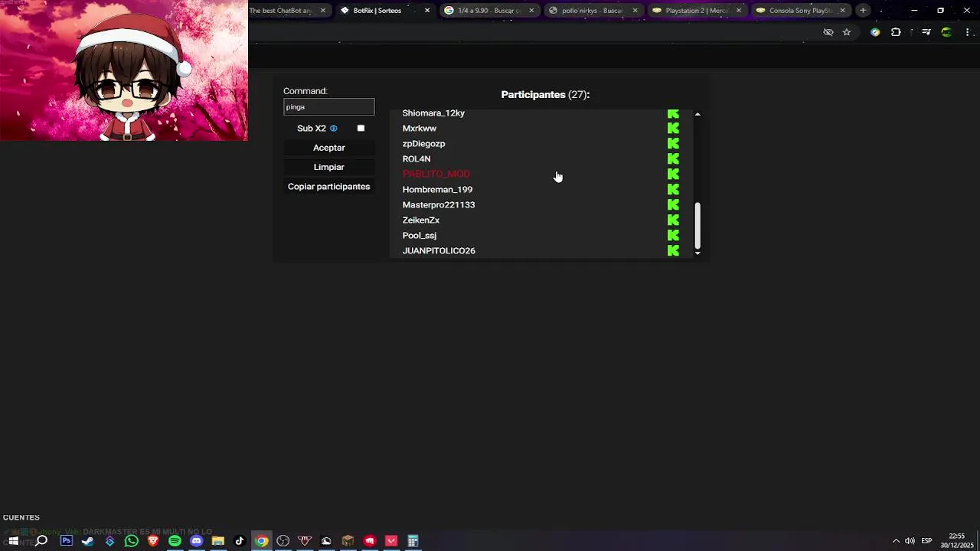Expand the hidden system tray icons
This screenshot has height=551, width=980.
896,541
